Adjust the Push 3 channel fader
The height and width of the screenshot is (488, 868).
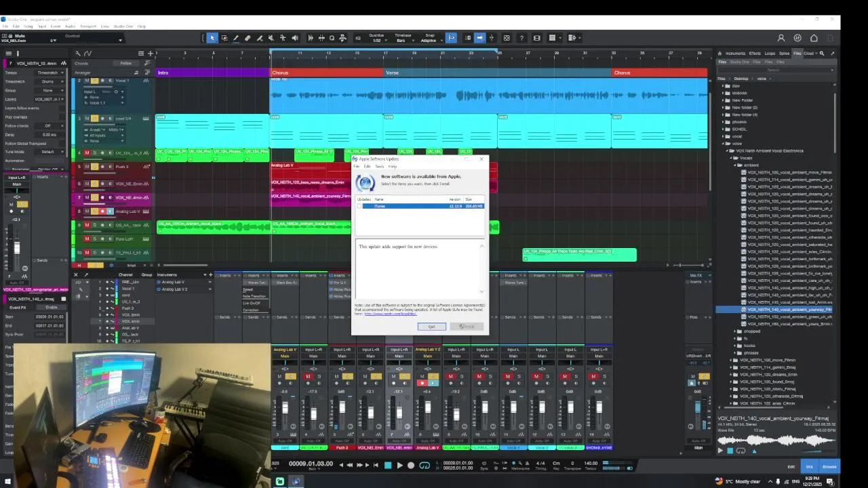[342, 407]
